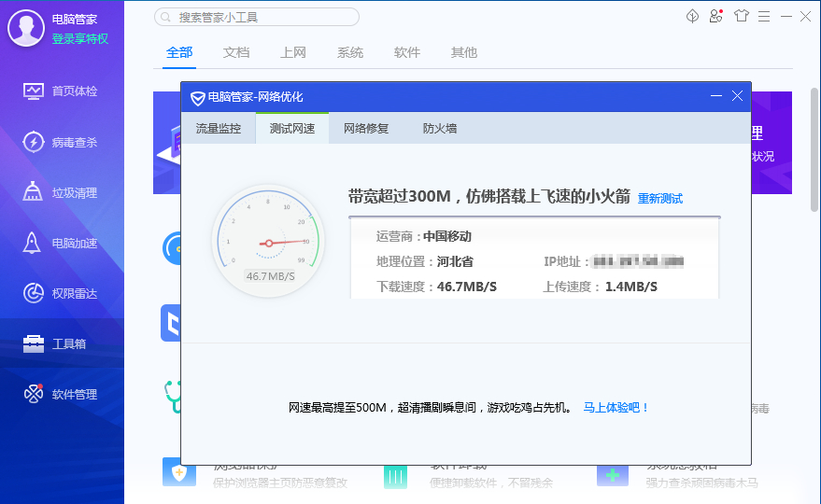
Task: Focus the 搜索管家小工具 search box
Action: pos(257,18)
